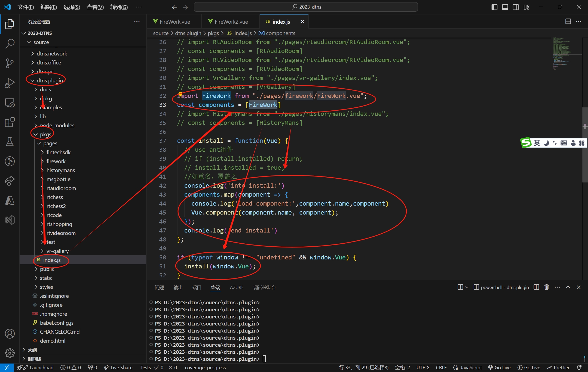Open index.js in the file tree
This screenshot has width=588, height=372.
tap(52, 260)
